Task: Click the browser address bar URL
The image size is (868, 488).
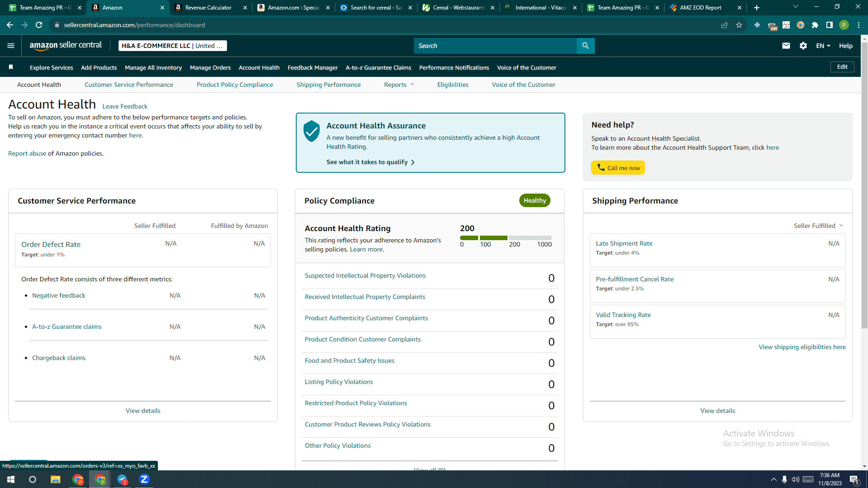Action: coord(134,25)
